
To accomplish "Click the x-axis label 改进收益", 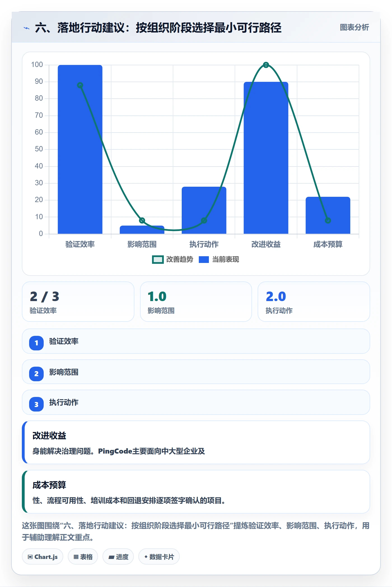I will click(x=266, y=244).
